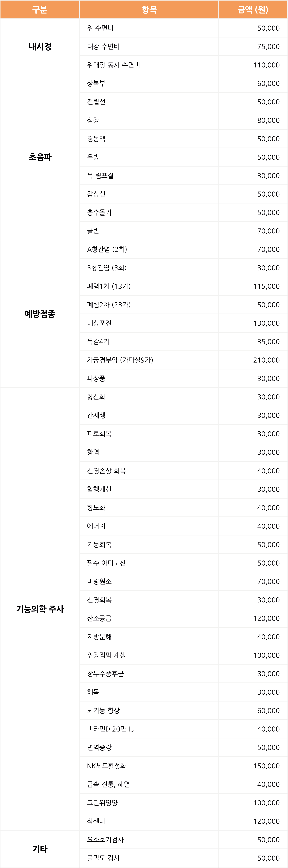Click the 비타민D 20만 IU row
Viewport: 288px width, 868px height.
(184, 729)
